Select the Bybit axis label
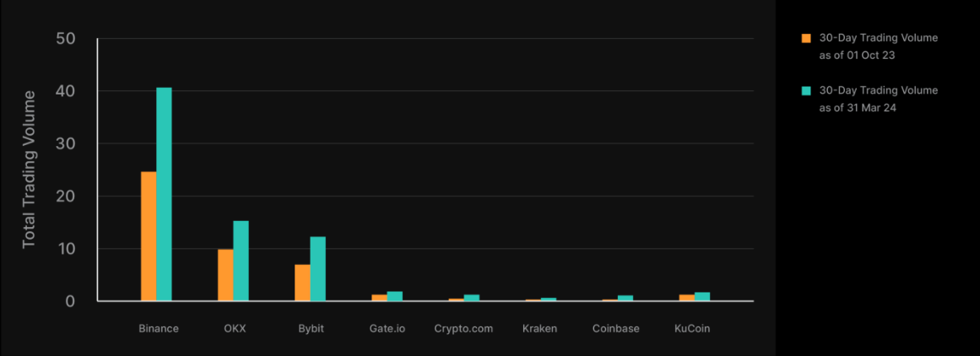980x356 pixels. coord(311,328)
